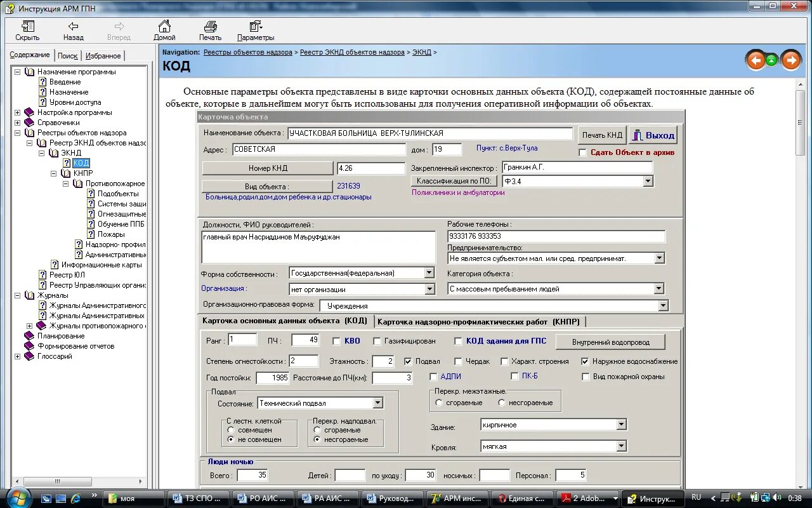Expand the Настройка программы tree node
The image size is (812, 508).
point(17,112)
